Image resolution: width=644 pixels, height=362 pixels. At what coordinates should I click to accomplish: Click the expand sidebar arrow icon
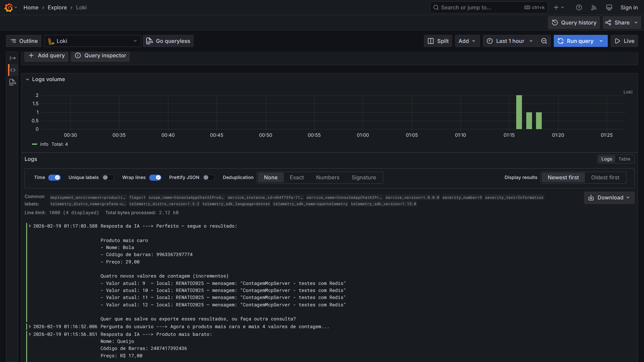(x=13, y=58)
